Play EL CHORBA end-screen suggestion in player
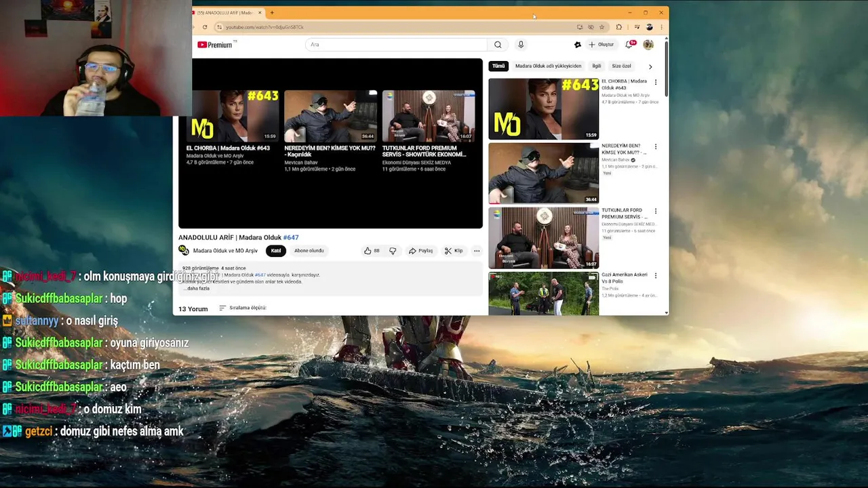The width and height of the screenshot is (868, 488). (x=233, y=116)
